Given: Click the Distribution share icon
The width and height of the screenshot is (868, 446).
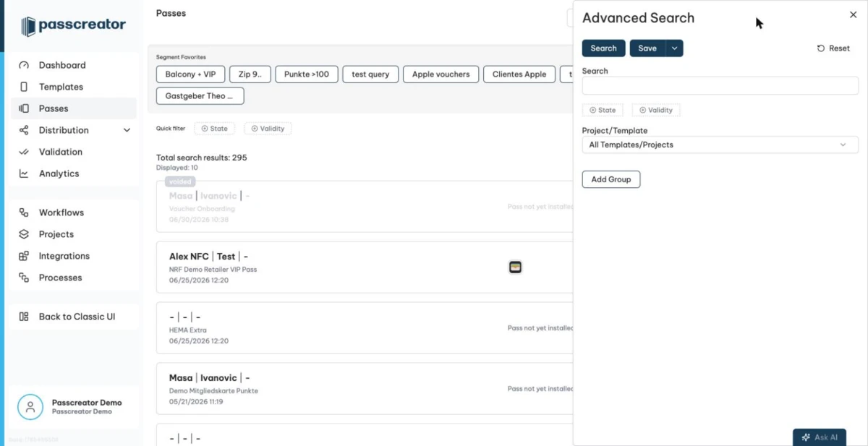Looking at the screenshot, I should coord(24,130).
